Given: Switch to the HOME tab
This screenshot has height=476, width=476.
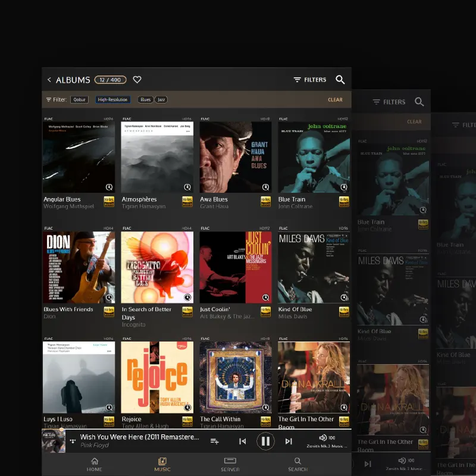Looking at the screenshot, I should 95,465.
